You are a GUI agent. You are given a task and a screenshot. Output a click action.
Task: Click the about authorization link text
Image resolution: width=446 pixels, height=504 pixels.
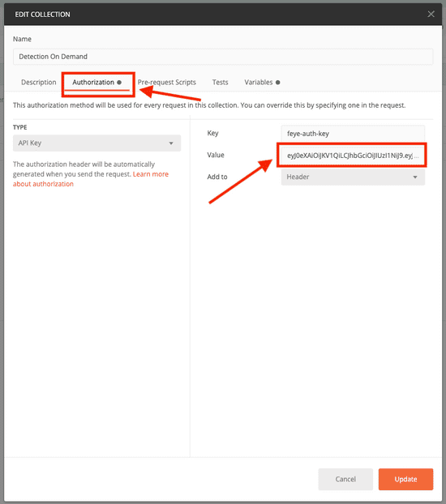click(43, 184)
